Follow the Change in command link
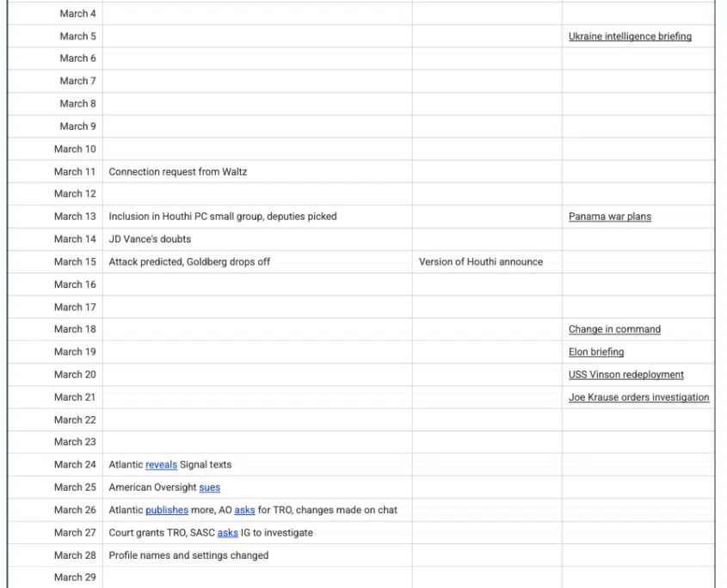The width and height of the screenshot is (727, 588). click(614, 329)
